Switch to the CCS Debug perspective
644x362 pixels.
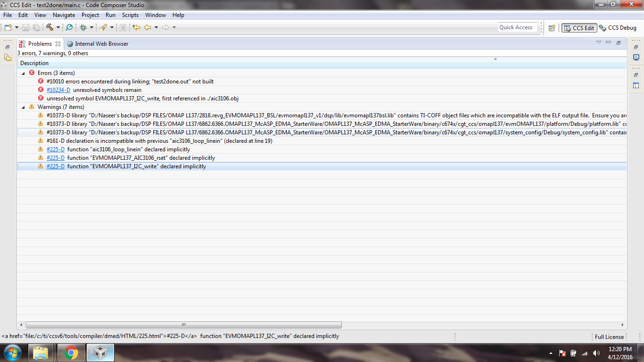(618, 28)
